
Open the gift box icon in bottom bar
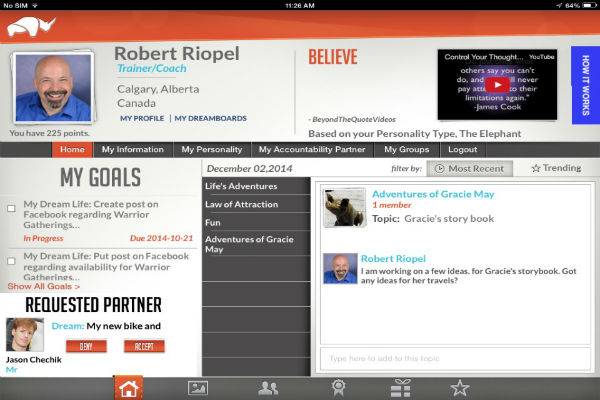tap(400, 388)
